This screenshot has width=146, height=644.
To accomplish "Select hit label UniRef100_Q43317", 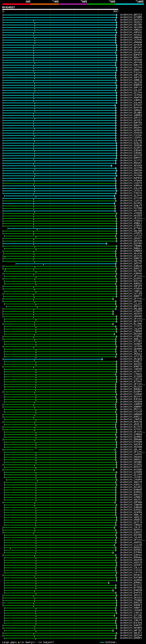I will [131, 120].
